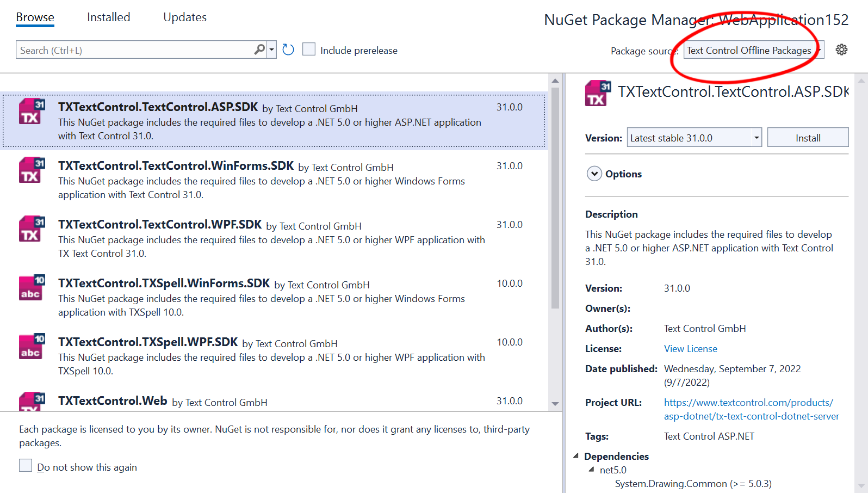
Task: Click TXTextControl.TextControl.WinForms.SDK package icon
Action: [x=32, y=170]
